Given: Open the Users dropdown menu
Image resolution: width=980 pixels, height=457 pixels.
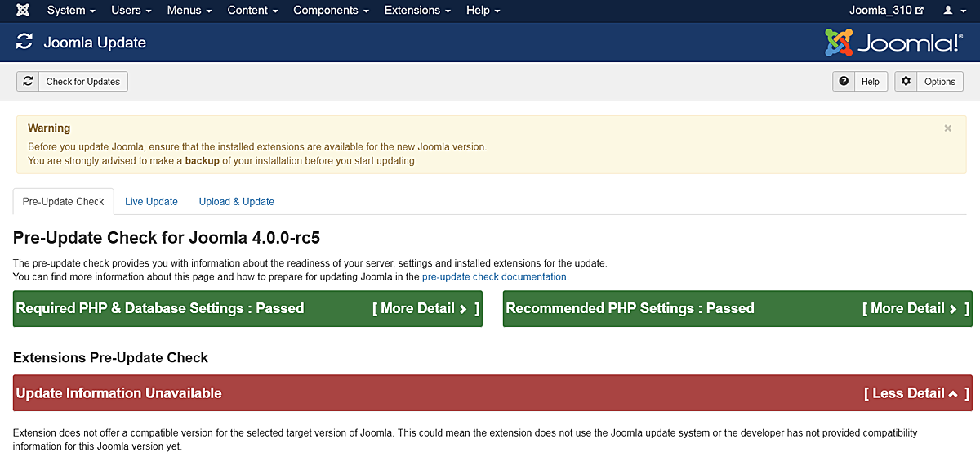Looking at the screenshot, I should tap(131, 11).
